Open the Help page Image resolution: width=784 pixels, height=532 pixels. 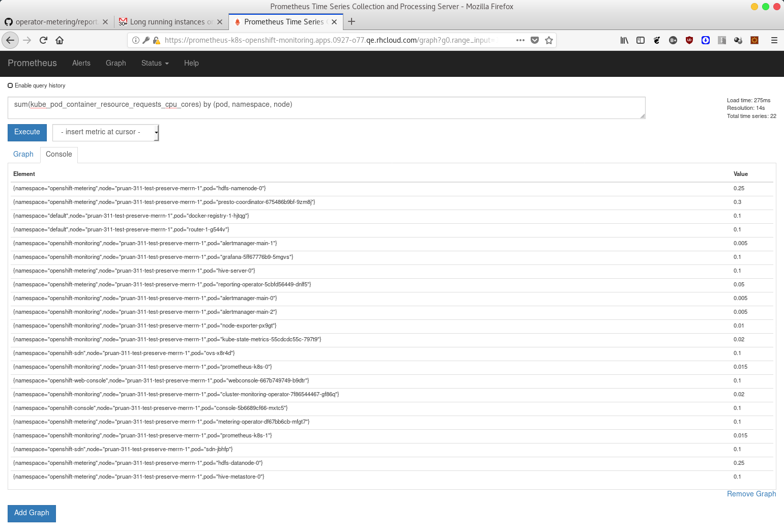(x=191, y=63)
